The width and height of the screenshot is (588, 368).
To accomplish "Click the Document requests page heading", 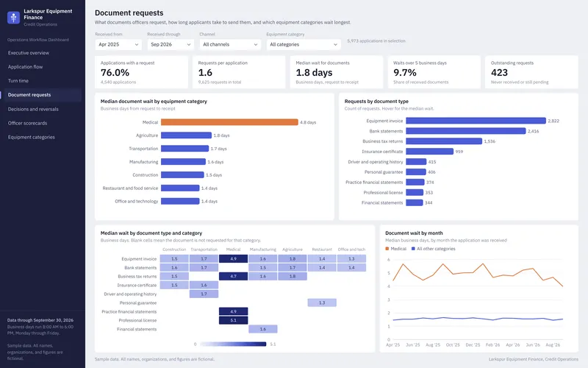I will point(129,13).
